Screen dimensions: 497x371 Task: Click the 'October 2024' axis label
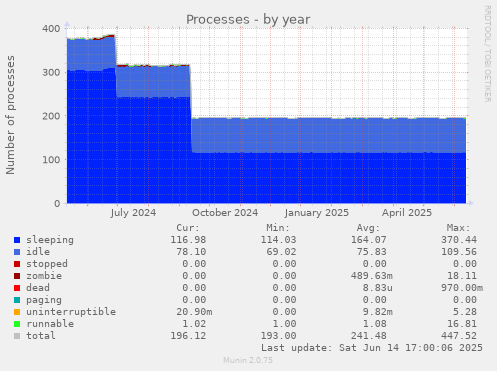pyautogui.click(x=225, y=213)
